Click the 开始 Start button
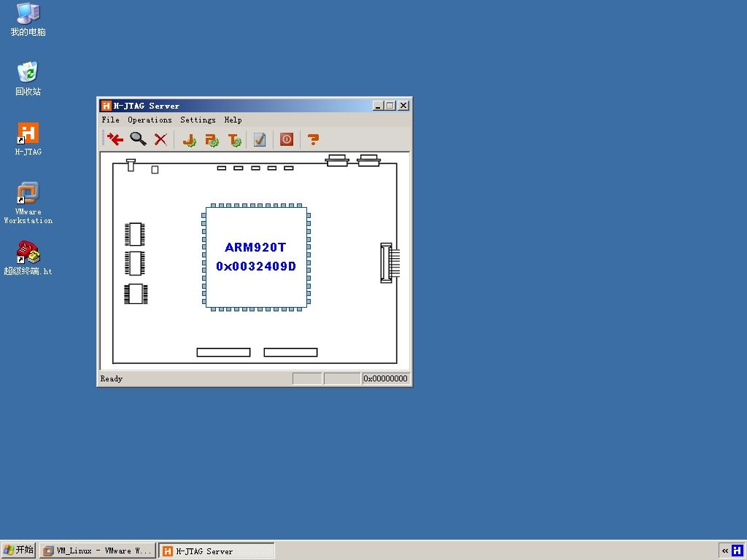The width and height of the screenshot is (747, 560). click(18, 550)
